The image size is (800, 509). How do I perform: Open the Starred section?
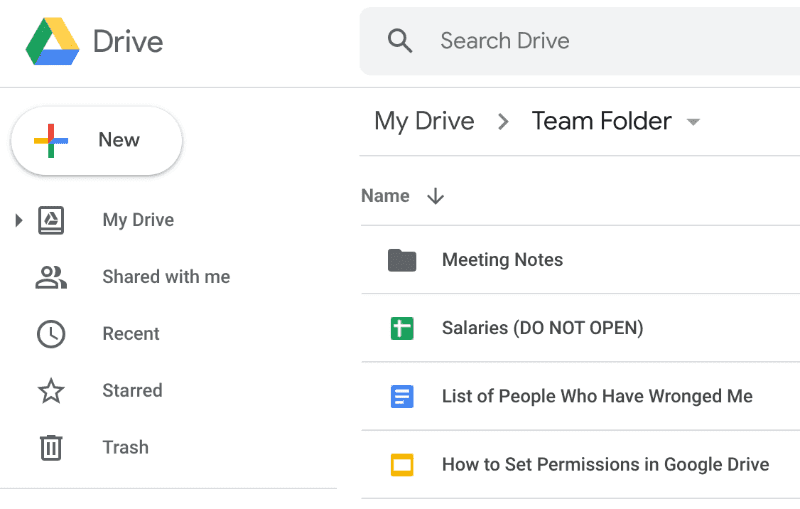click(x=133, y=391)
